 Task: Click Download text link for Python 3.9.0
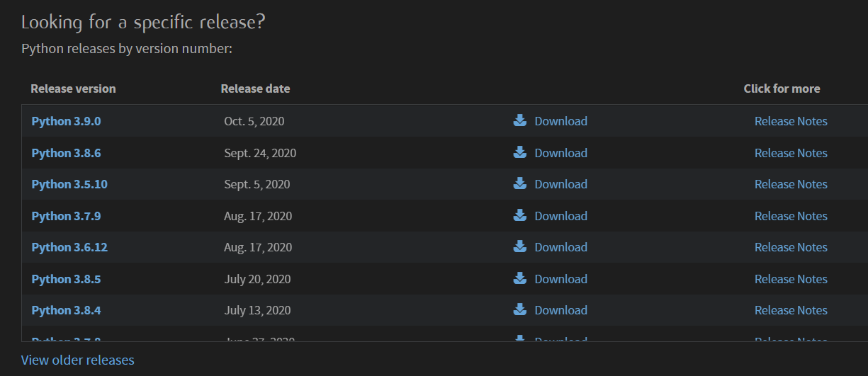click(561, 121)
